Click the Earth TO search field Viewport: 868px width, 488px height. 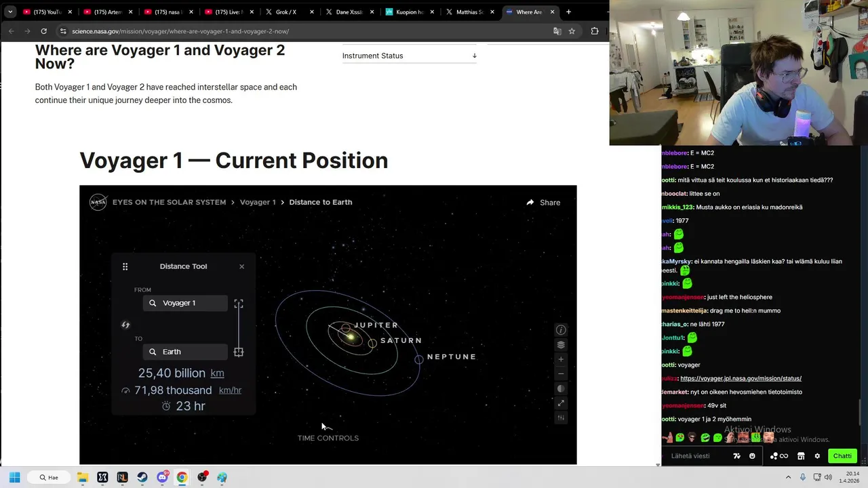tap(185, 352)
